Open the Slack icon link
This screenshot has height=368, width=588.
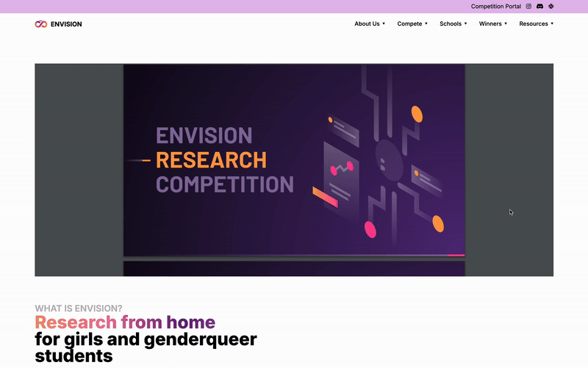click(x=551, y=7)
